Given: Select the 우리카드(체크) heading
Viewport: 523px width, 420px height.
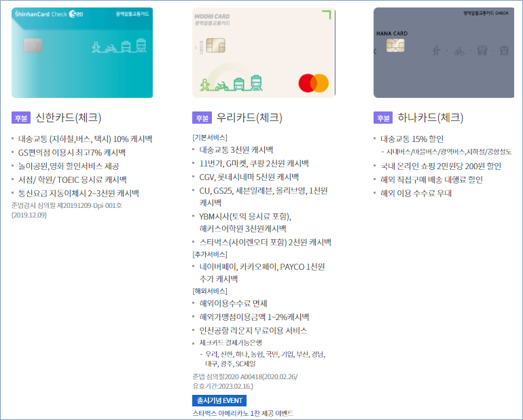Looking at the screenshot, I should click(x=249, y=118).
